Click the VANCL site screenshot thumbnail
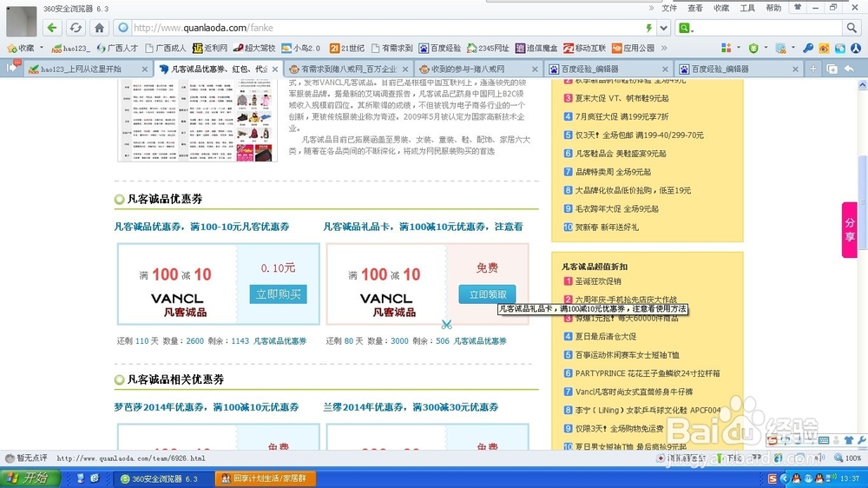This screenshot has height=488, width=868. coord(197,120)
